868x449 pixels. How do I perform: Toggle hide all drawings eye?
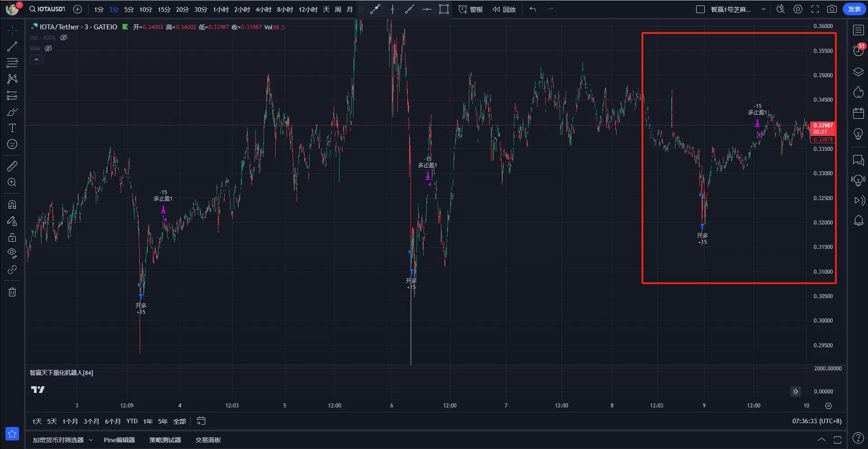(x=12, y=253)
